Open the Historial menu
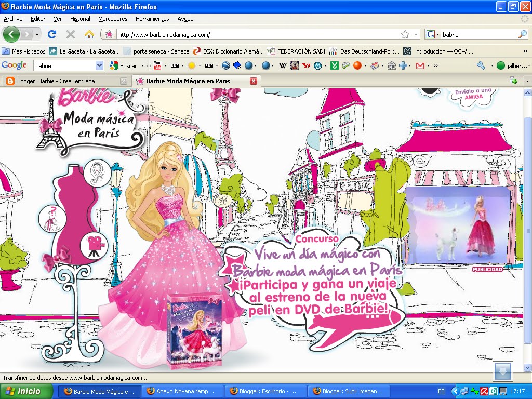532x399 pixels. click(x=80, y=19)
